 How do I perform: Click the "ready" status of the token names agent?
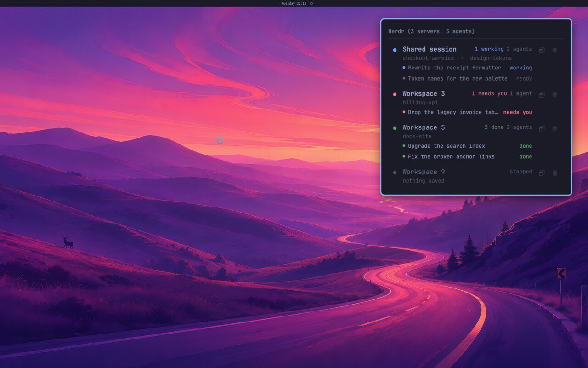coord(524,79)
